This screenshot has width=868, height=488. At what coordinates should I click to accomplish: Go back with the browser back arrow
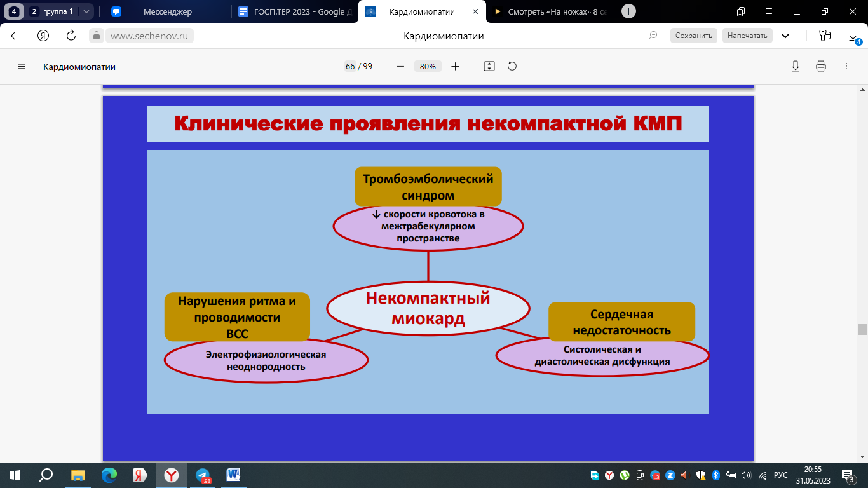[15, 36]
